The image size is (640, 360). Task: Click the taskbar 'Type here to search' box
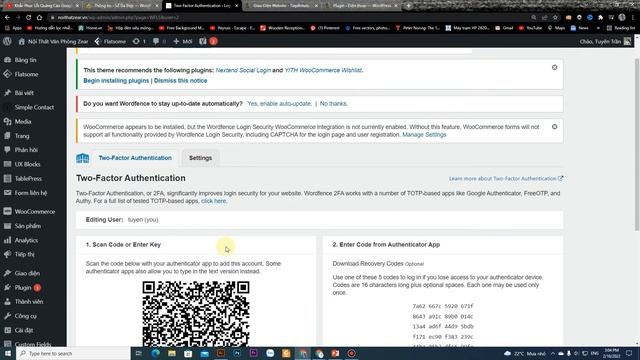(73, 353)
